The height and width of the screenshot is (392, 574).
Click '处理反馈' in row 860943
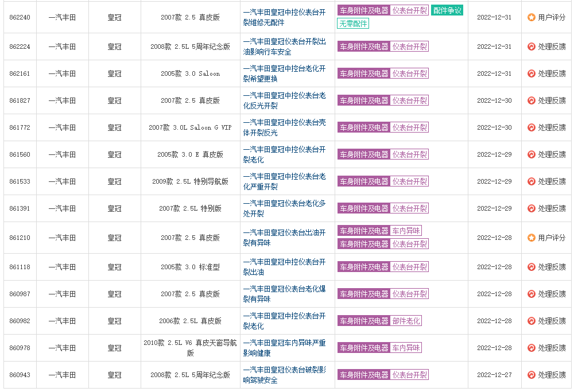[x=552, y=375]
